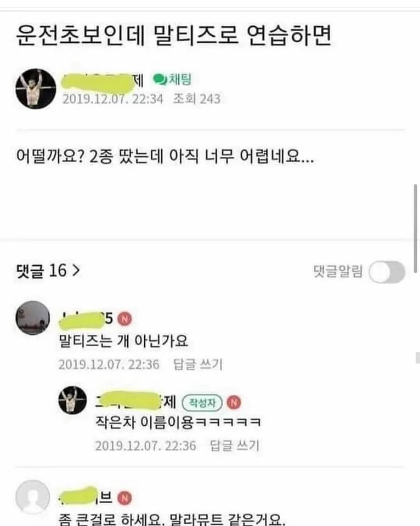Screen dimensions: 420x526
Task: Click 답글 쓰기 under 작은차 이름이용 reply
Action: click(234, 445)
